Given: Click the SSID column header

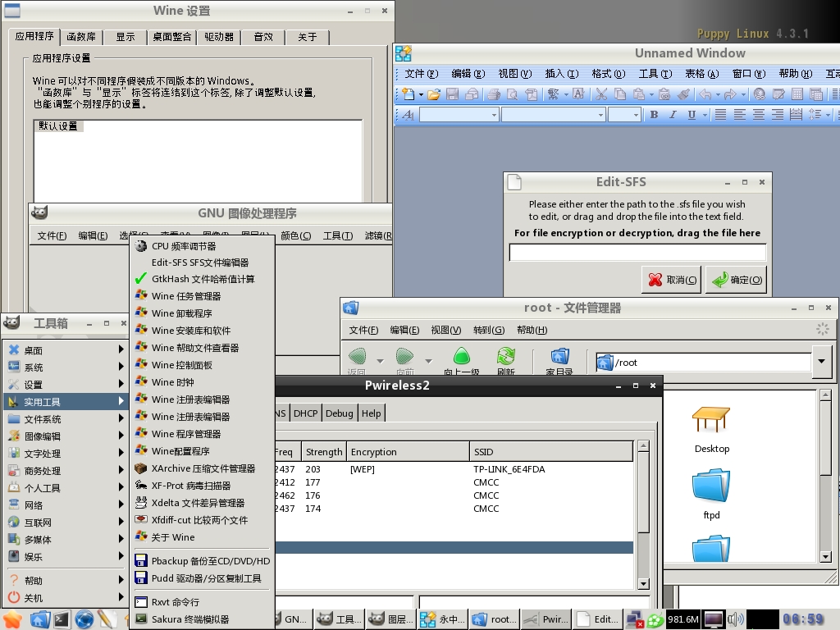Looking at the screenshot, I should [x=550, y=452].
